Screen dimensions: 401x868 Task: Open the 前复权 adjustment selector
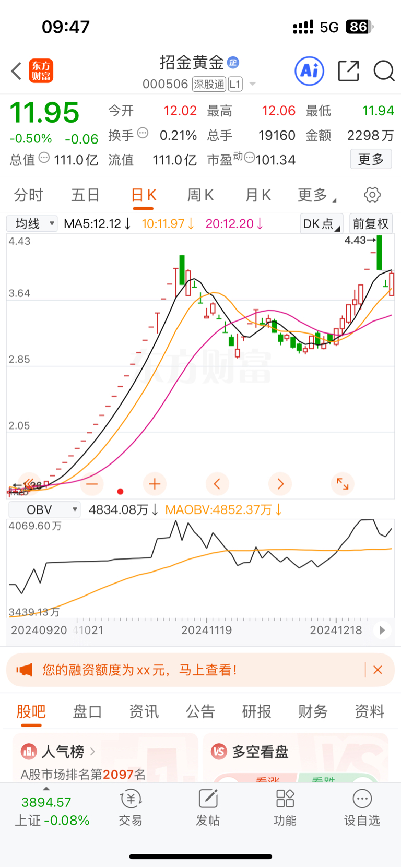coord(371,224)
